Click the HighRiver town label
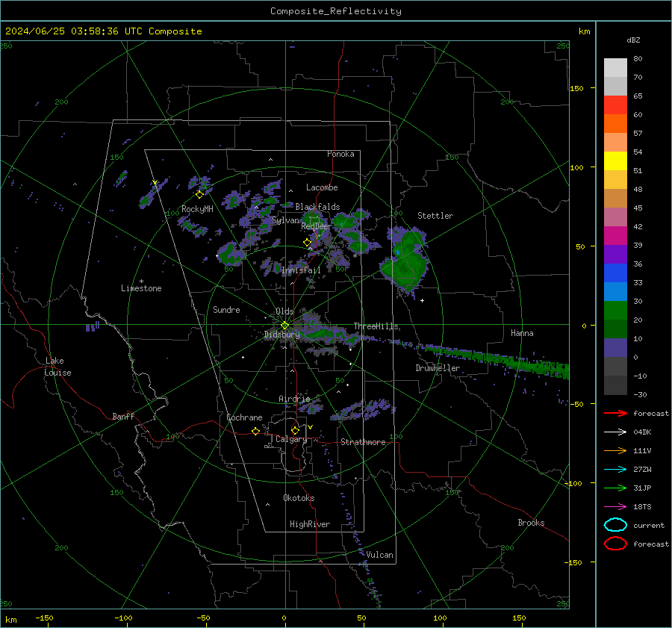The image size is (672, 628). tap(310, 524)
